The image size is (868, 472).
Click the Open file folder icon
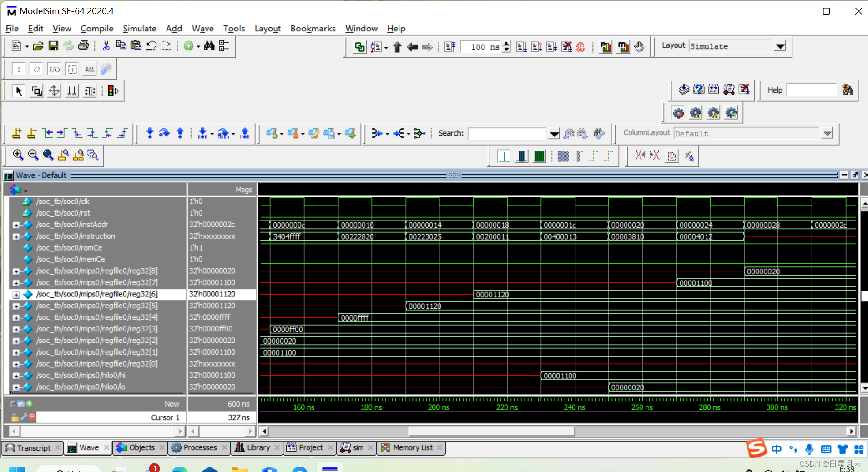(38, 46)
